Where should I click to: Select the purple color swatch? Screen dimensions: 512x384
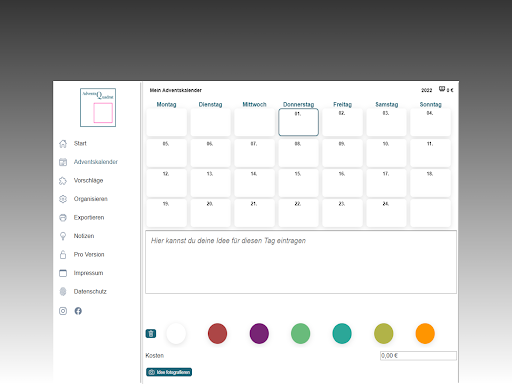pyautogui.click(x=259, y=333)
